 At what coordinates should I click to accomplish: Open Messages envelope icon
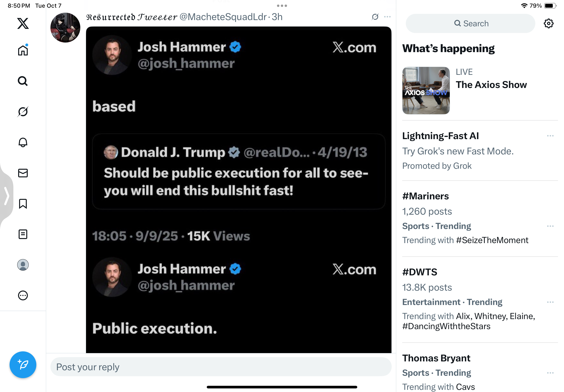click(x=23, y=173)
